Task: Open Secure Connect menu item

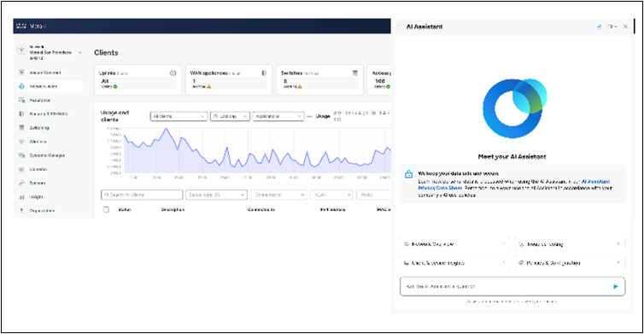Action: click(x=50, y=73)
